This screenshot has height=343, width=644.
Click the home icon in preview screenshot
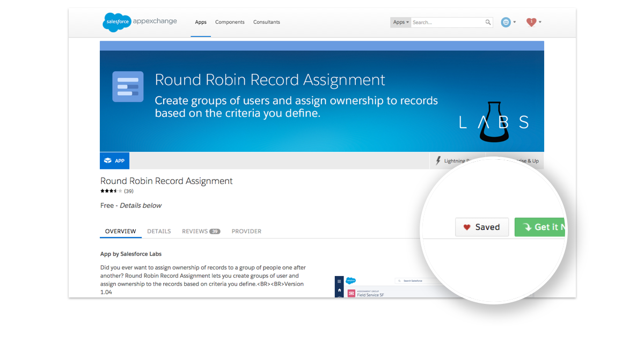coord(339,290)
